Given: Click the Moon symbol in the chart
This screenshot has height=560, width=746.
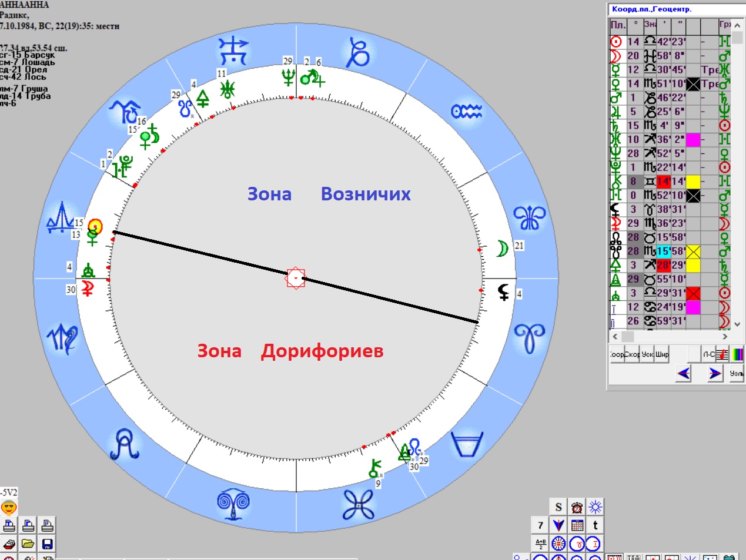Looking at the screenshot, I should (503, 249).
